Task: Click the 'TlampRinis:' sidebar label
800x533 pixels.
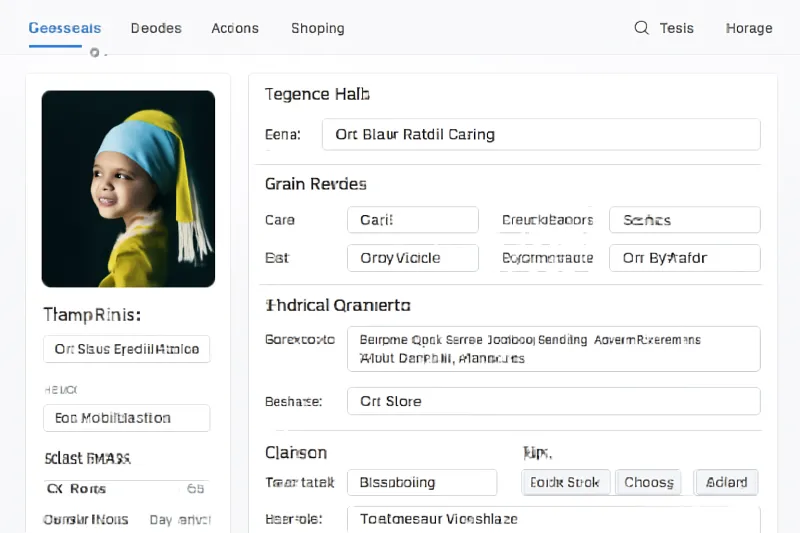Action: coord(92,315)
